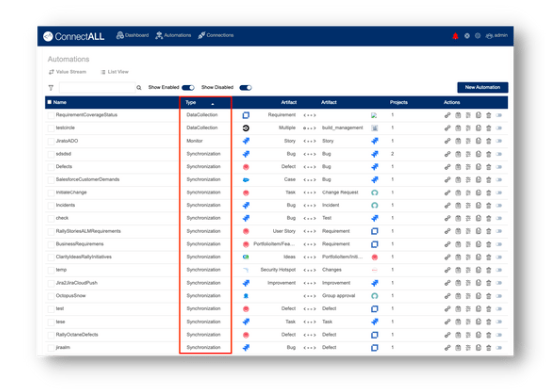This screenshot has width=549, height=391.
Task: Open the RallyStoriesALMRequirements automation
Action: (88, 231)
